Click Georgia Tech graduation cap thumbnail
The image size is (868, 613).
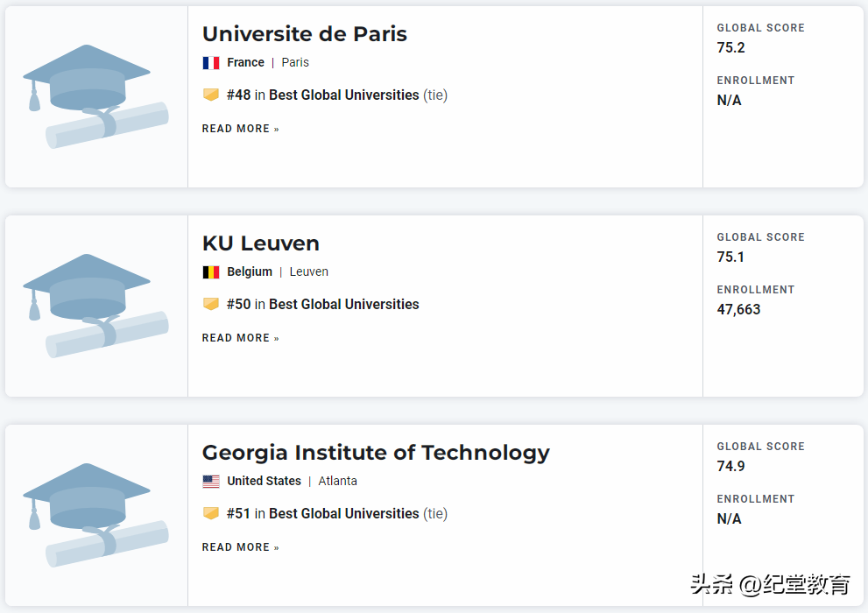coord(95,515)
